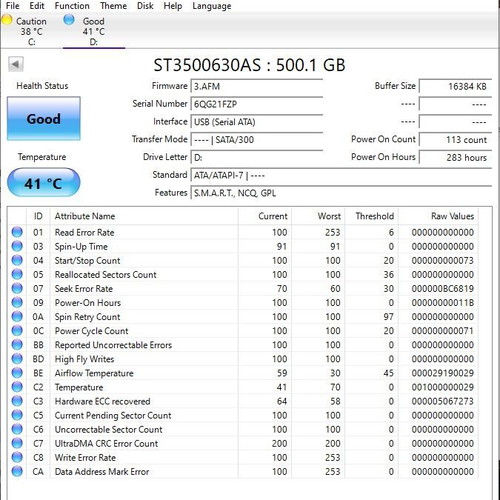The height and width of the screenshot is (500, 500).
Task: Click the yellow Caution status icon
Action: tap(7, 20)
